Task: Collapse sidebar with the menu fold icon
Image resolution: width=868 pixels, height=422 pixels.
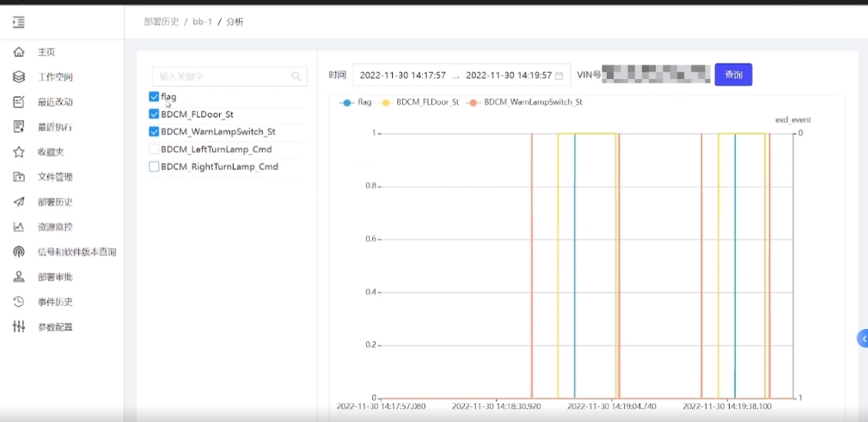Action: [x=19, y=22]
